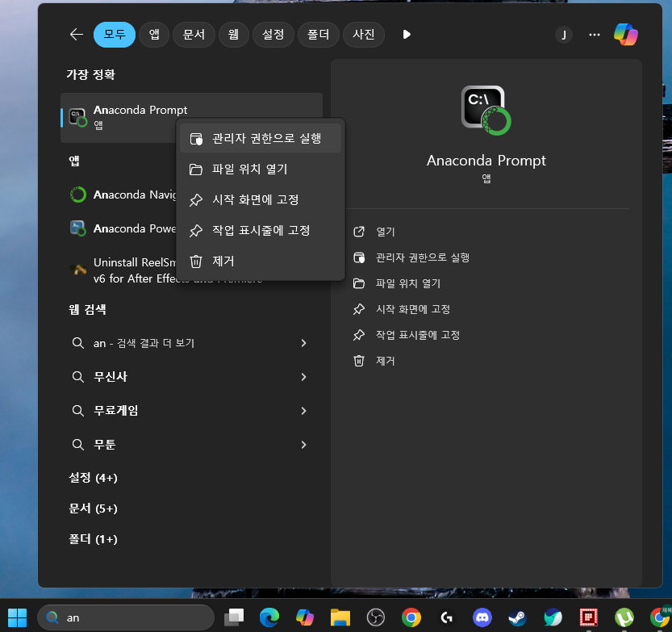
Task: Focus the taskbar search box containing 'an'
Action: (126, 617)
